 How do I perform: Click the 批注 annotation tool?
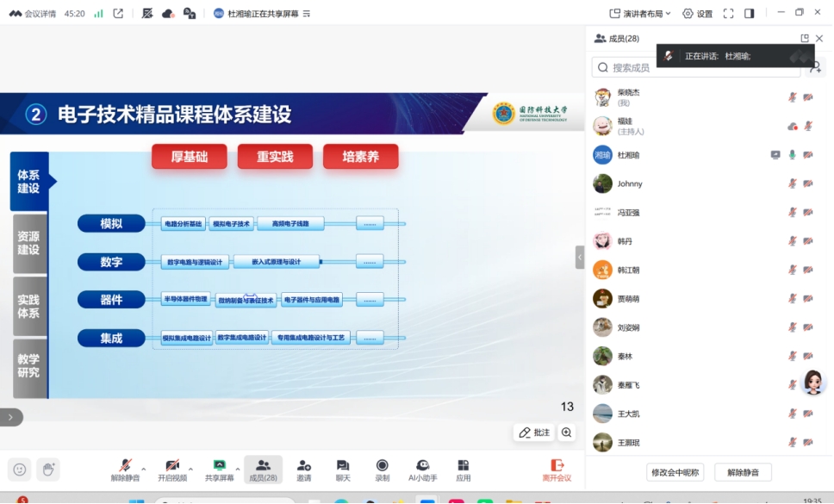point(534,432)
